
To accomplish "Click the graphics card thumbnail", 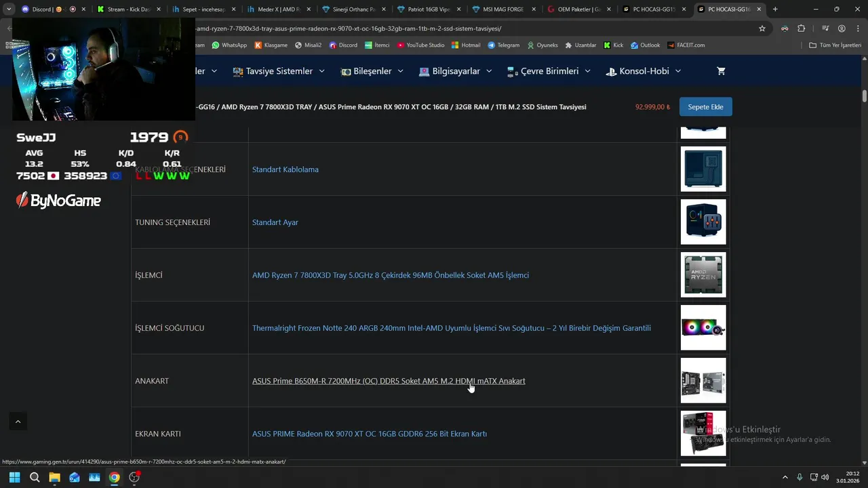I will click(x=703, y=433).
